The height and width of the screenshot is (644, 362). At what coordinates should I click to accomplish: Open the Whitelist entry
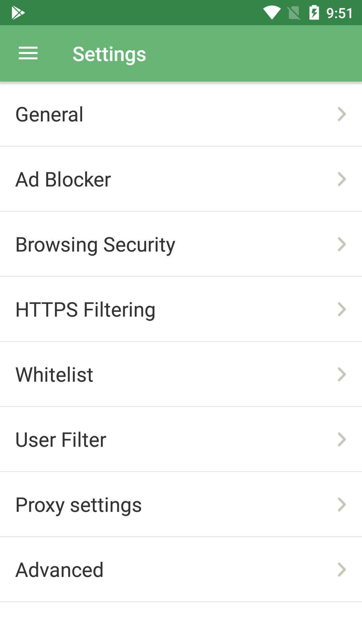pos(54,375)
